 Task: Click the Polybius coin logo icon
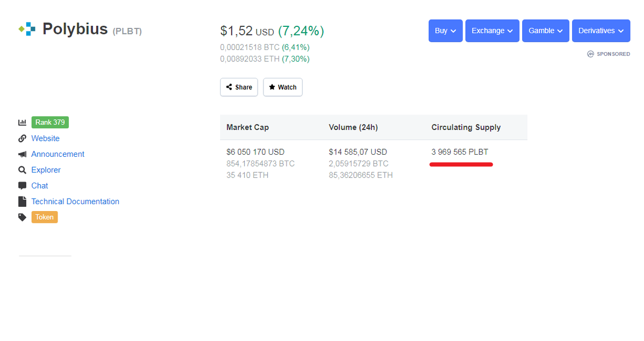27,29
